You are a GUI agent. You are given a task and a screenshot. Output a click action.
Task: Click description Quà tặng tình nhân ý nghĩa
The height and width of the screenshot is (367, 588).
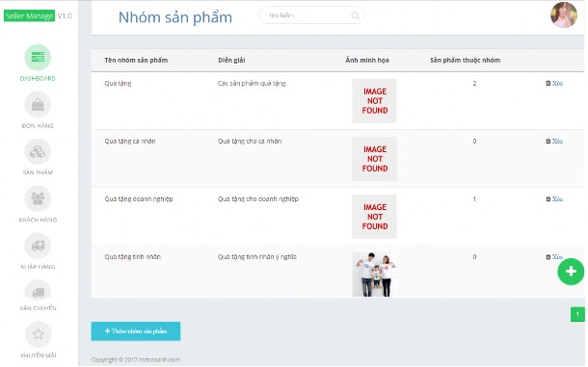[257, 257]
